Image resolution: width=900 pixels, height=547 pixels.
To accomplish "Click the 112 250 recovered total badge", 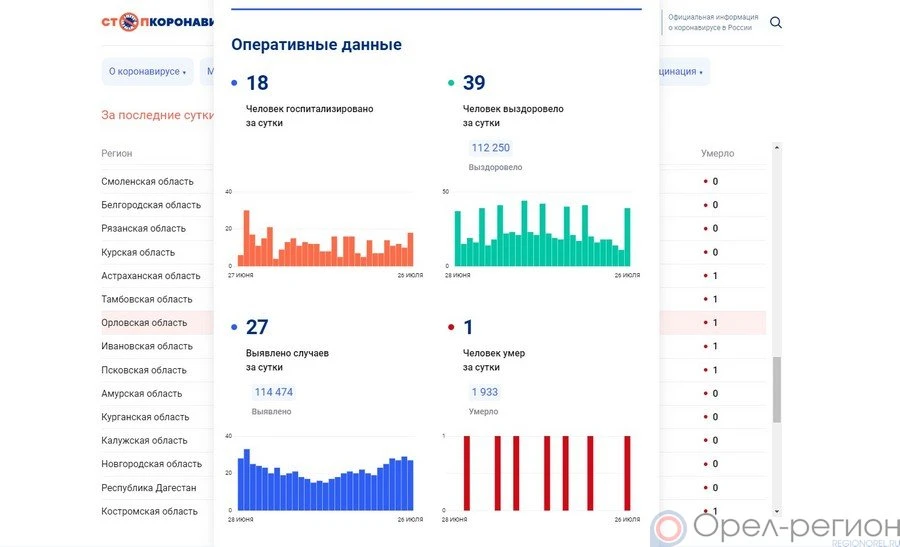I will click(x=490, y=148).
